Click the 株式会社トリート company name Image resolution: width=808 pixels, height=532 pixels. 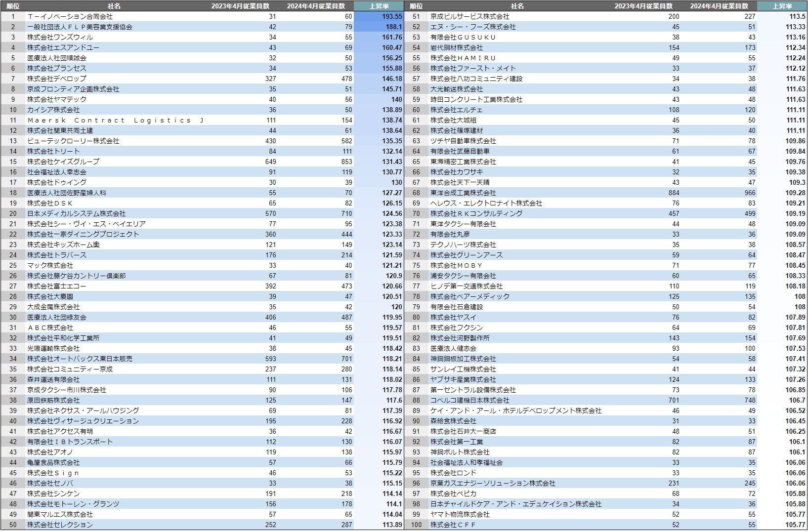pyautogui.click(x=53, y=151)
